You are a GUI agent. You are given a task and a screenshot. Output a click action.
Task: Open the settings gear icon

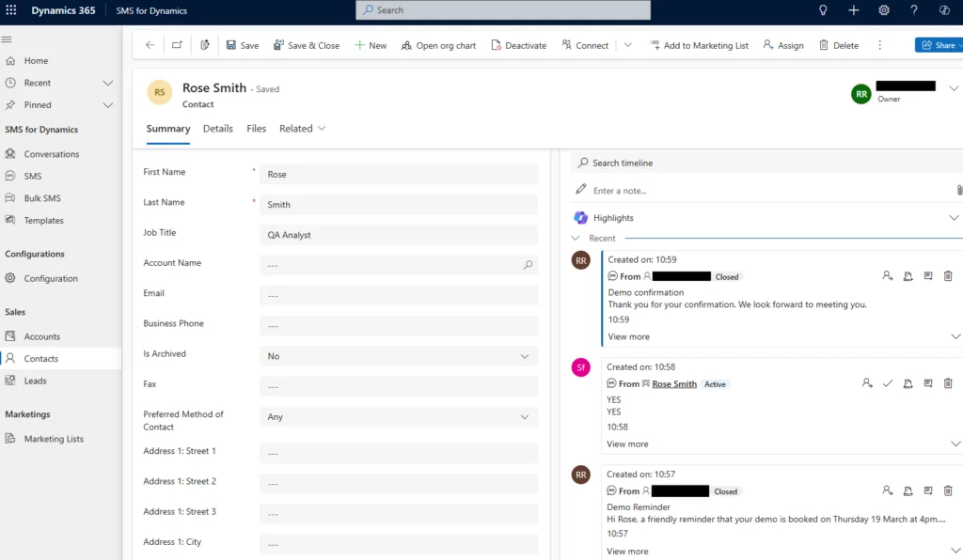pyautogui.click(x=884, y=9)
